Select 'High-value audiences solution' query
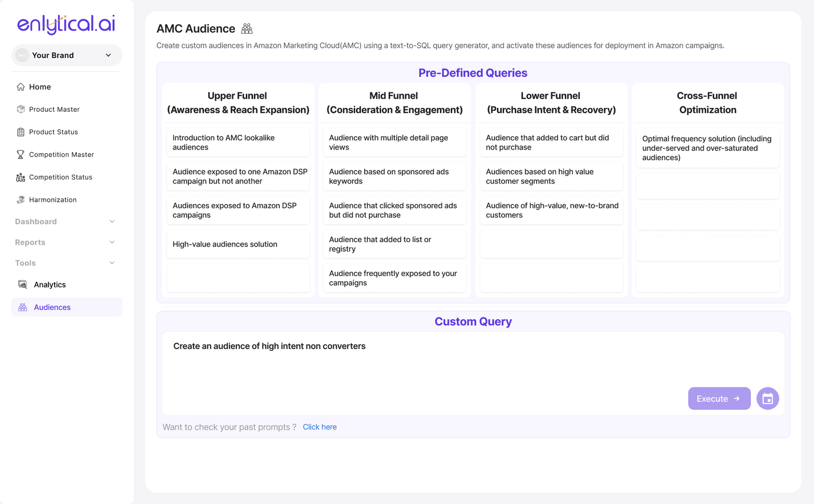The height and width of the screenshot is (504, 814). click(x=238, y=244)
